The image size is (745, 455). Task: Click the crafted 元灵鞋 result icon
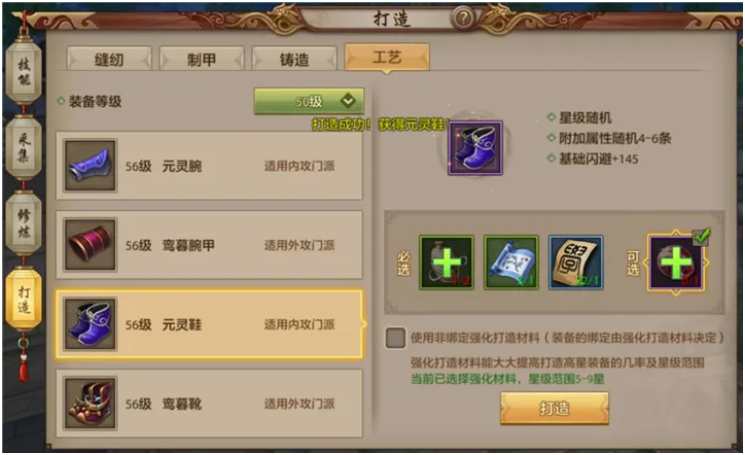[x=475, y=148]
